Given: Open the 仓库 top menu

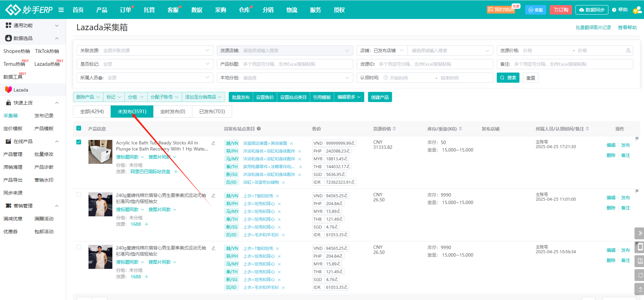Looking at the screenshot, I should [x=244, y=10].
